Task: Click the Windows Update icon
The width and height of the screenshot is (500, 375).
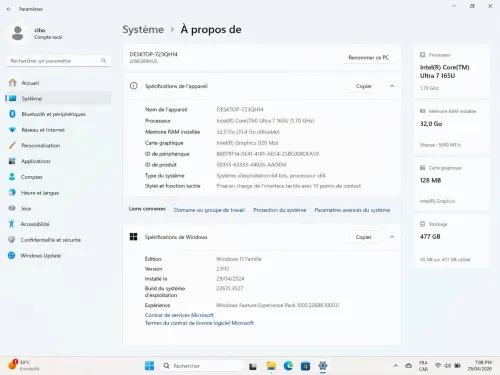Action: point(12,255)
